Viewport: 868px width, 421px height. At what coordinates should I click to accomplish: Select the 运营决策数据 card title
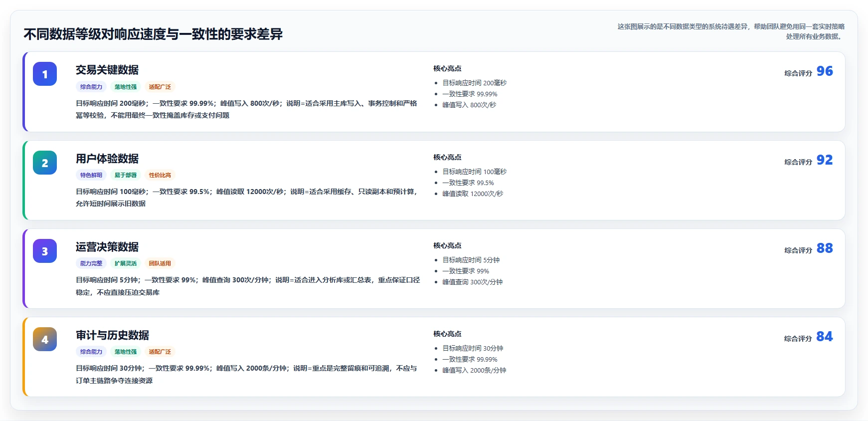tap(107, 247)
